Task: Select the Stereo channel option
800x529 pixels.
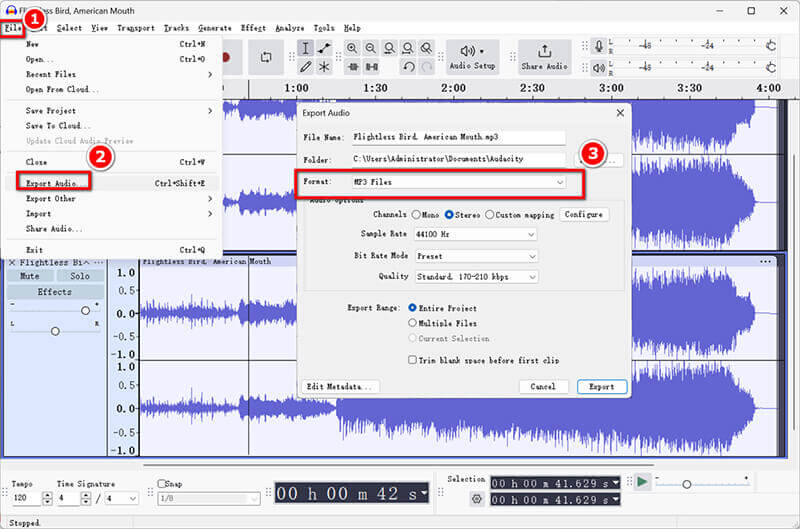Action: [449, 215]
